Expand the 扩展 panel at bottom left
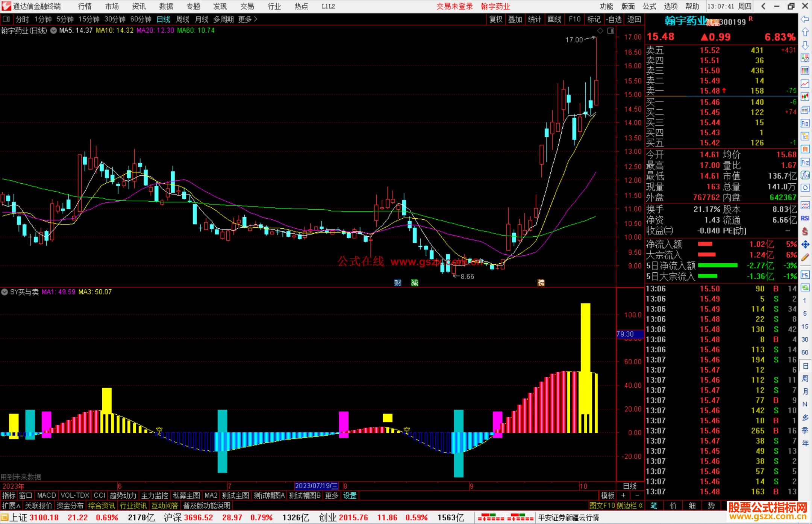812x524 pixels. (x=11, y=506)
